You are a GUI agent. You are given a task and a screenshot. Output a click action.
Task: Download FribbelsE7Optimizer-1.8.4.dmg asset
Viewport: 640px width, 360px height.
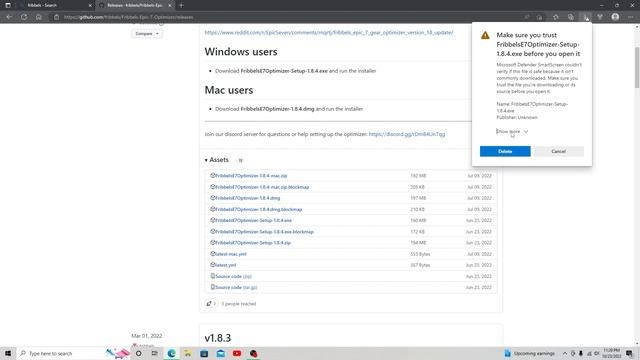pyautogui.click(x=247, y=198)
